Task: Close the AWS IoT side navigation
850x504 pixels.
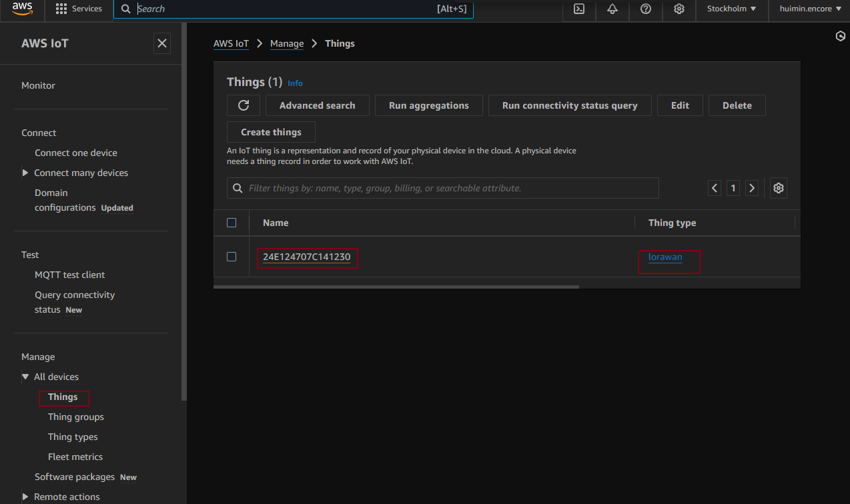Action: tap(161, 43)
